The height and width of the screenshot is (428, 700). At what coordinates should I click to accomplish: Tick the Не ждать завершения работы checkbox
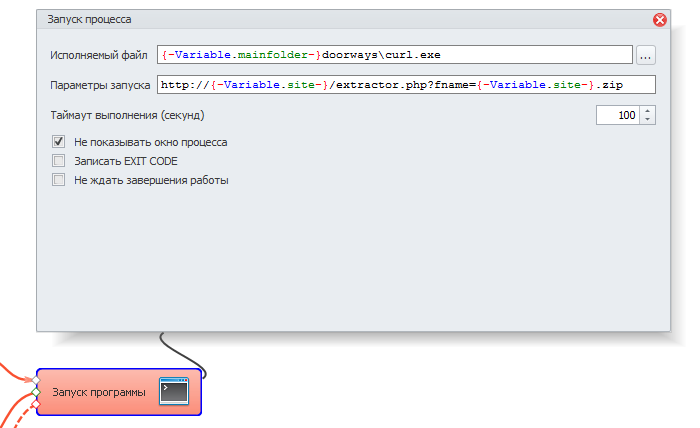coord(58,180)
